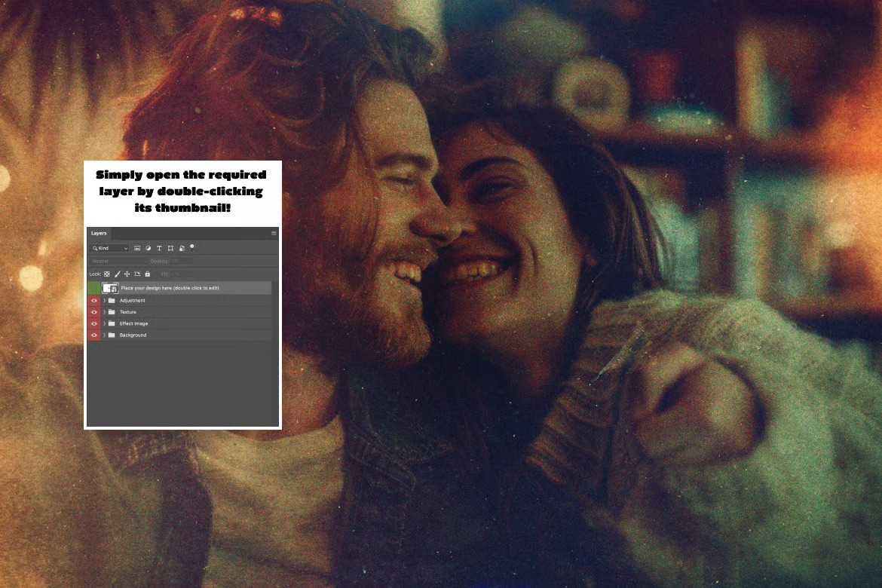Click the lock image pixels brush icon
Screen dimensions: 882x588
[x=117, y=274]
